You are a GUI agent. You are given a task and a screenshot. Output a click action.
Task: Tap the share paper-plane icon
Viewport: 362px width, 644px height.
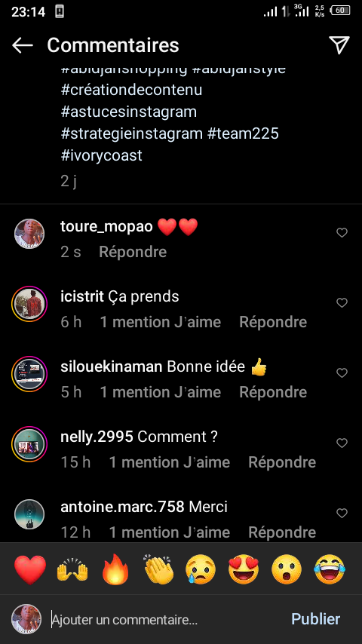(339, 44)
